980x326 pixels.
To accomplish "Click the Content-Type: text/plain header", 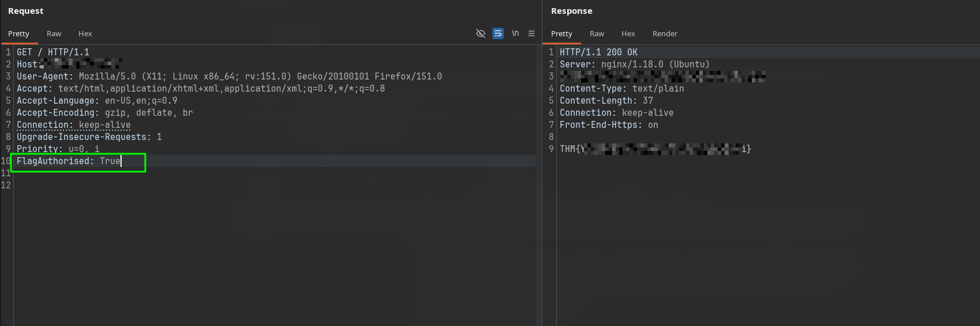I will (622, 88).
